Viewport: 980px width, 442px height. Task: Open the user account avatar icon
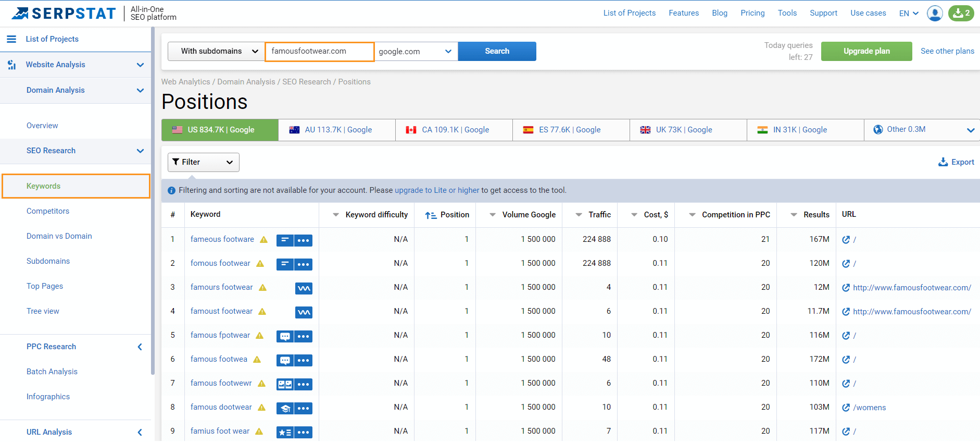coord(935,13)
